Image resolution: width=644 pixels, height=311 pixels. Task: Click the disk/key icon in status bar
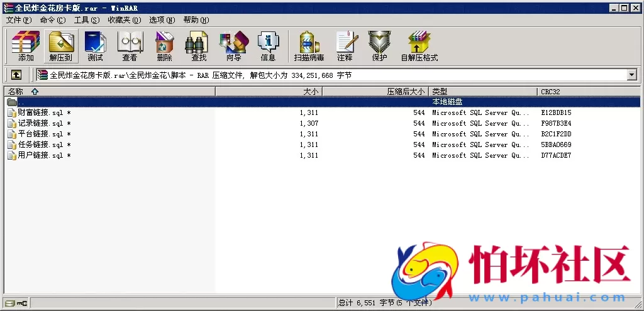(16, 303)
